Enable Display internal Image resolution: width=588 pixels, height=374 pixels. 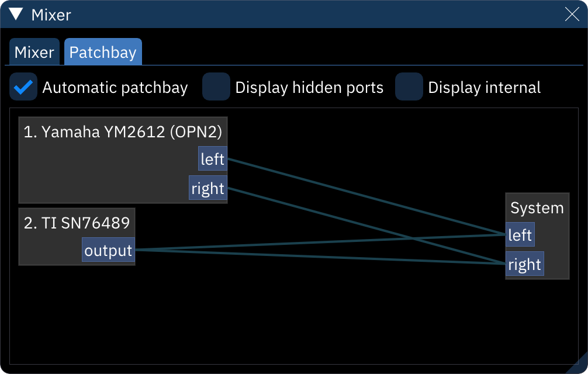410,86
